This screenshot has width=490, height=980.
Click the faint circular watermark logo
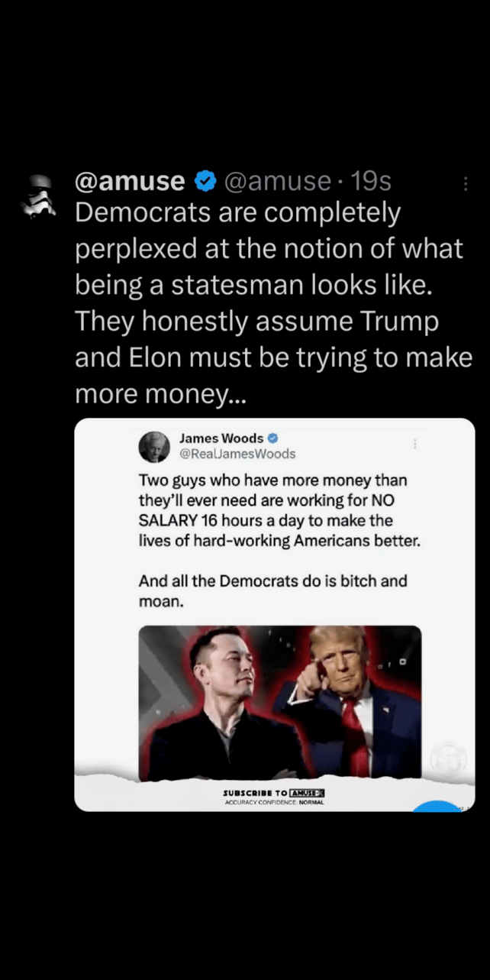point(447,758)
